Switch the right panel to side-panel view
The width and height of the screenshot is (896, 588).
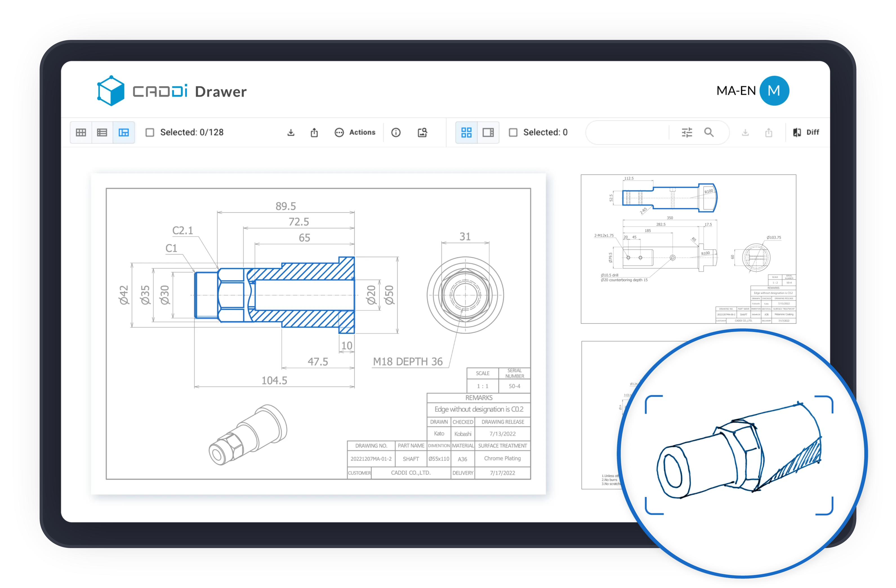[x=488, y=133]
